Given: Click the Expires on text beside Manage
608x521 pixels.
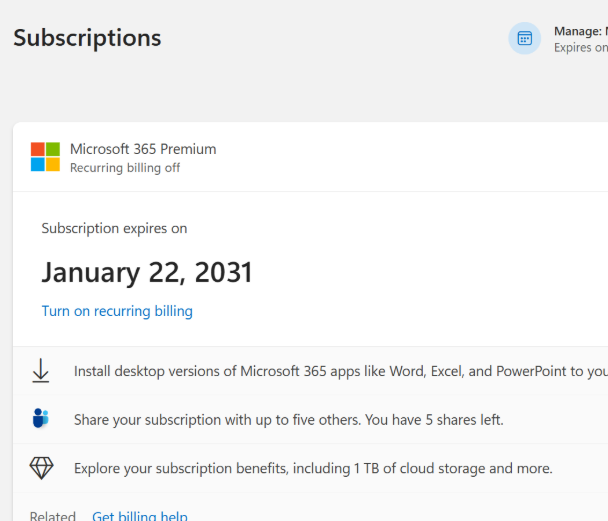Looking at the screenshot, I should point(581,48).
